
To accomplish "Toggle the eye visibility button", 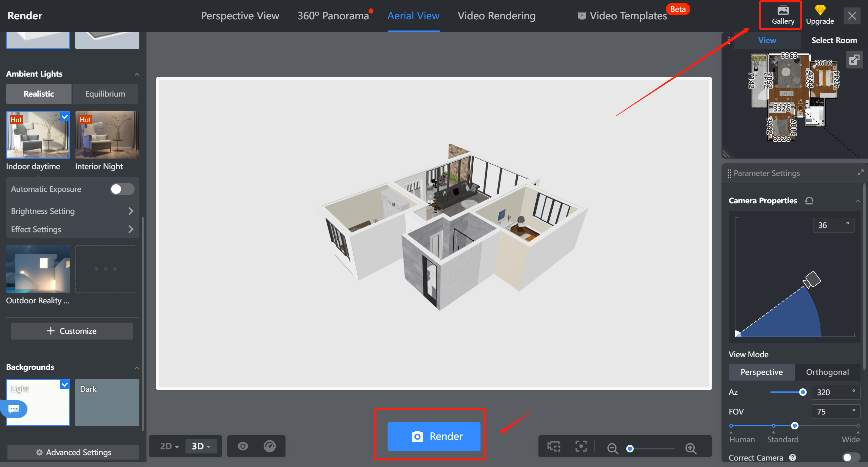I will [242, 446].
